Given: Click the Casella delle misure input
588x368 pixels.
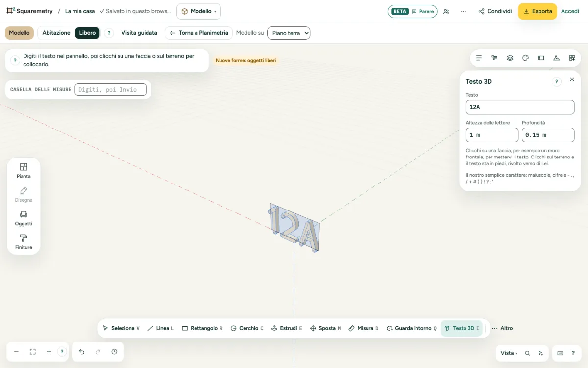Looking at the screenshot, I should click(x=110, y=89).
